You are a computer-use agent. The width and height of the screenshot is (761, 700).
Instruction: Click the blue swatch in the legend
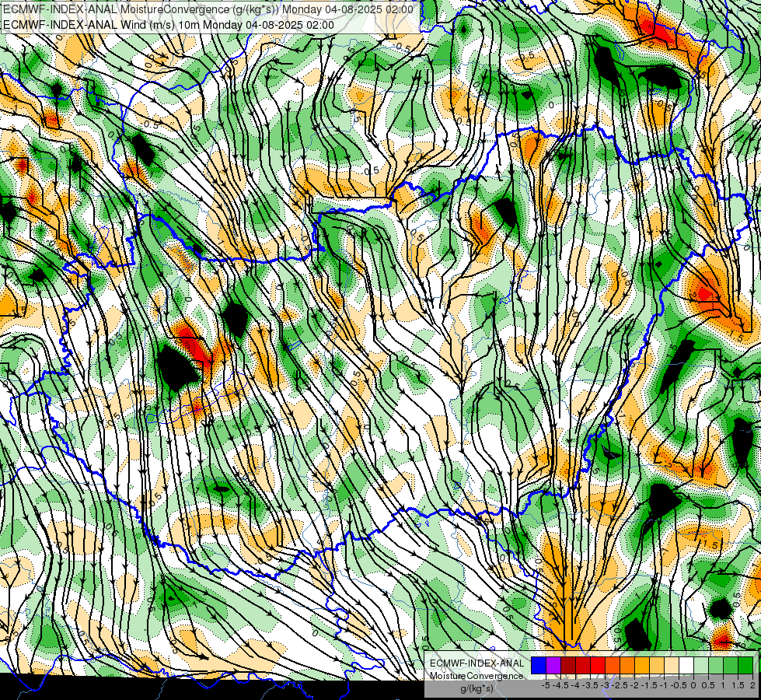click(539, 666)
